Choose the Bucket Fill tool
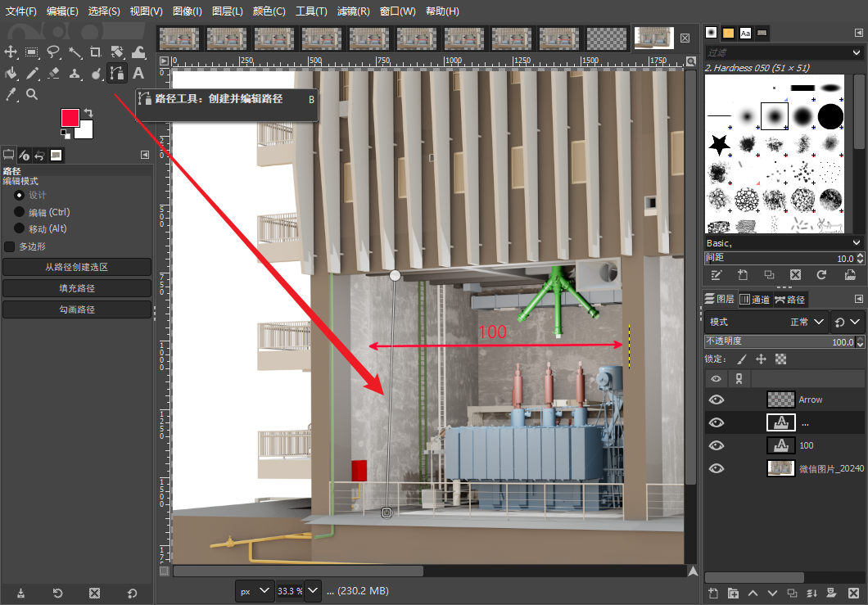 (x=11, y=74)
